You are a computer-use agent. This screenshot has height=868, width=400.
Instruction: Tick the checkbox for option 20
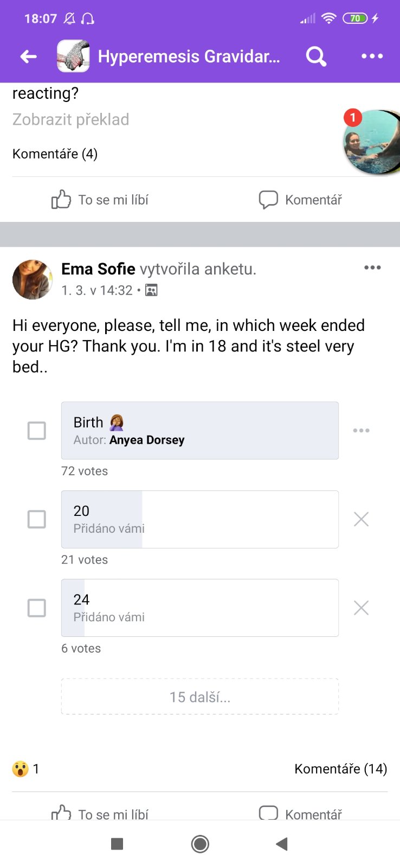pyautogui.click(x=37, y=519)
